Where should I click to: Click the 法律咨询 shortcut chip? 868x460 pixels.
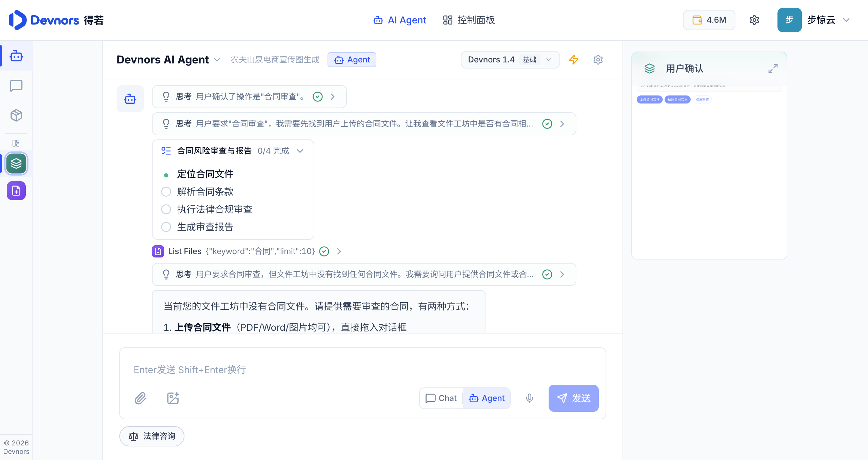pos(152,436)
